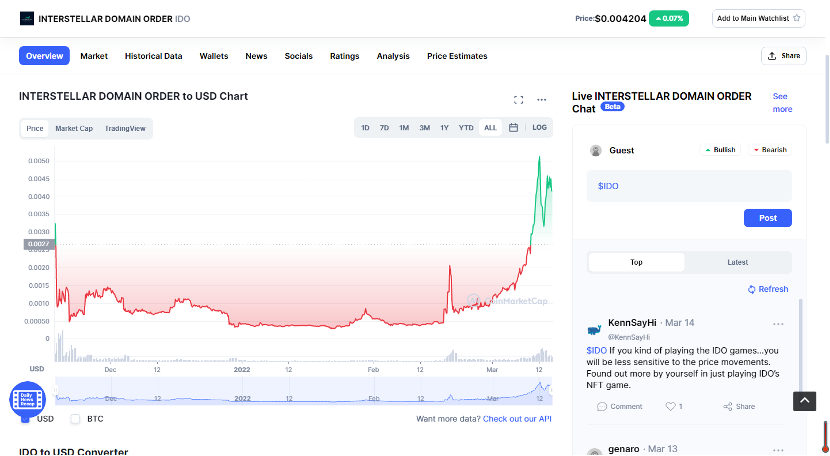Click the Beta badge next to Chat
This screenshot has width=830, height=456.
612,106
